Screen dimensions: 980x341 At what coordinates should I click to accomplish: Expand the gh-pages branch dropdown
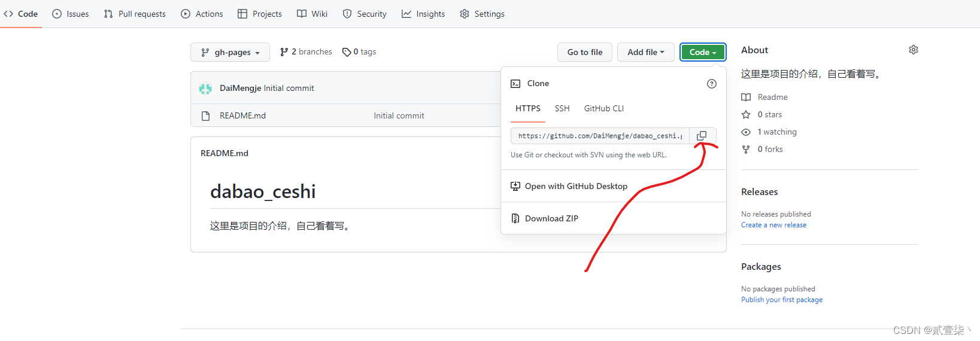[230, 52]
